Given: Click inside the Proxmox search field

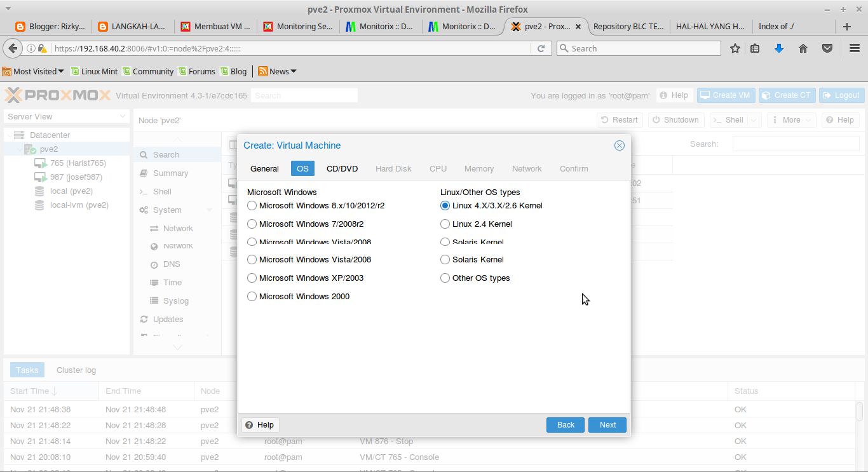Looking at the screenshot, I should pyautogui.click(x=304, y=95).
